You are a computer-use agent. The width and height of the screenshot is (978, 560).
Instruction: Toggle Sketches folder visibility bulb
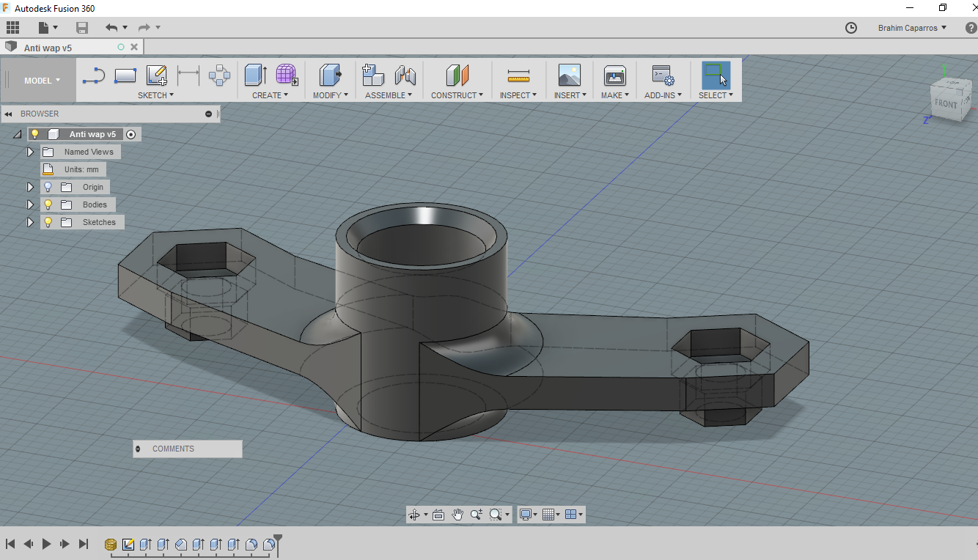[48, 222]
